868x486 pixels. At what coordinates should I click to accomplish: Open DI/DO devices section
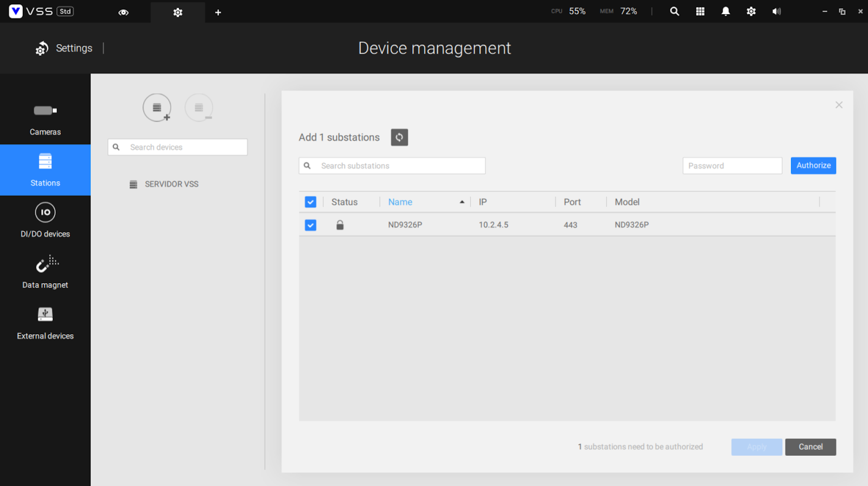pyautogui.click(x=45, y=221)
